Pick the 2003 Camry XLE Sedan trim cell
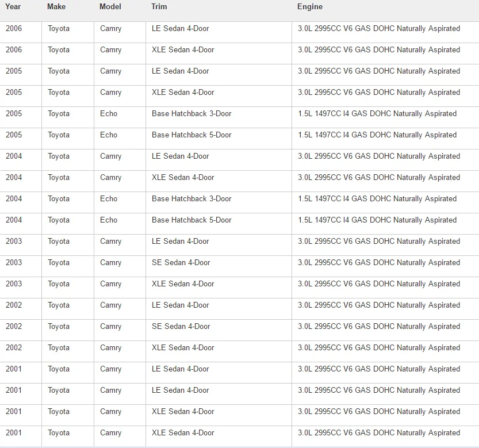The height and width of the screenshot is (448, 479). tap(219, 288)
